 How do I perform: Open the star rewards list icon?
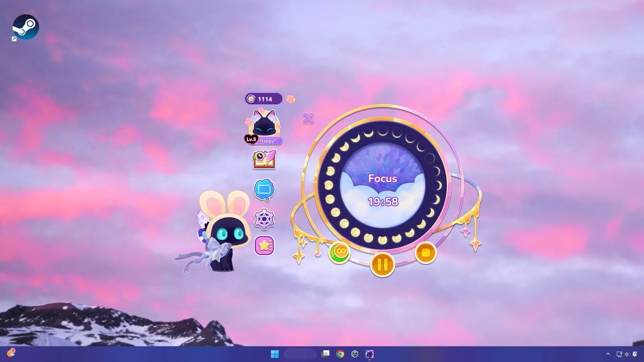click(x=264, y=246)
